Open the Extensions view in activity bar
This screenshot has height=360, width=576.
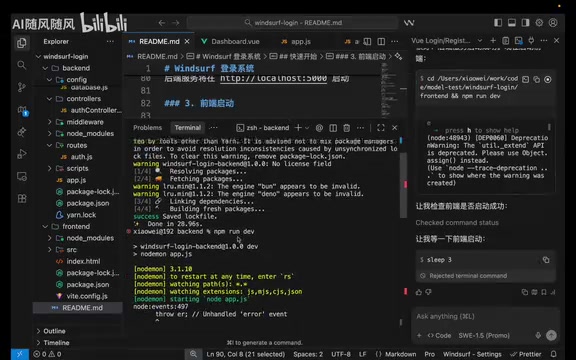pos(22,199)
